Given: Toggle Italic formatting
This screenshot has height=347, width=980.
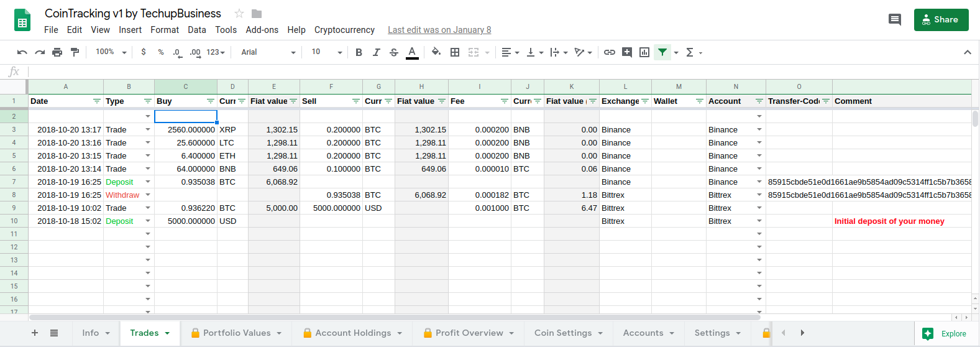Looking at the screenshot, I should [x=376, y=52].
